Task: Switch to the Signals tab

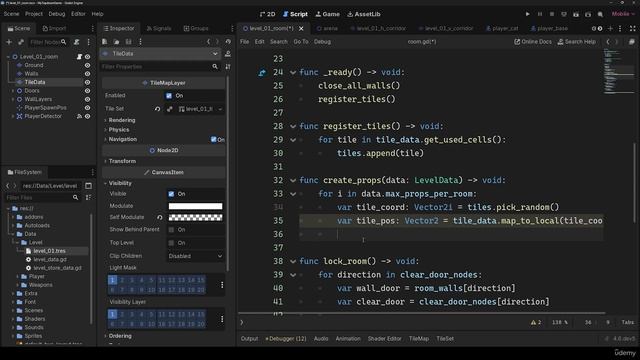Action: tap(159, 29)
